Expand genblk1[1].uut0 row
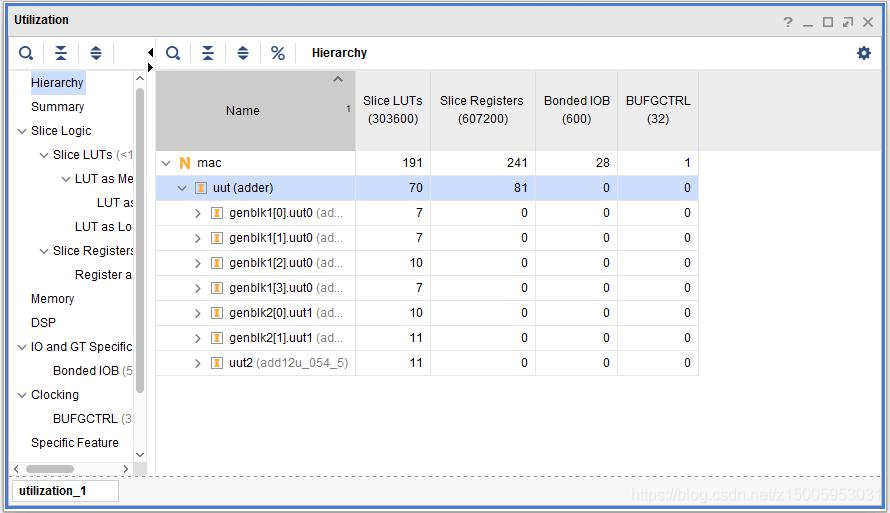The height and width of the screenshot is (513, 890). click(x=198, y=238)
